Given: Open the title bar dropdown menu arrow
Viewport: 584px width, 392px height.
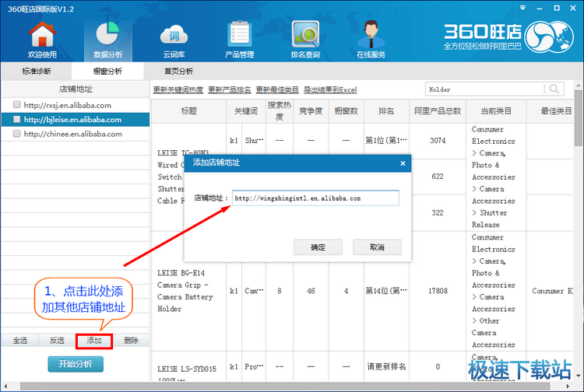Looking at the screenshot, I should (x=523, y=8).
